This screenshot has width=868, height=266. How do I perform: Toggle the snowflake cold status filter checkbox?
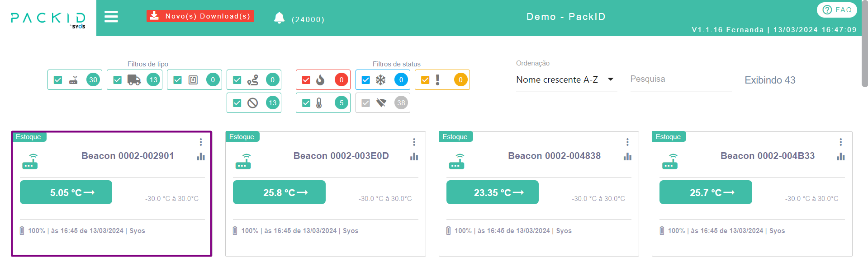[x=366, y=80]
